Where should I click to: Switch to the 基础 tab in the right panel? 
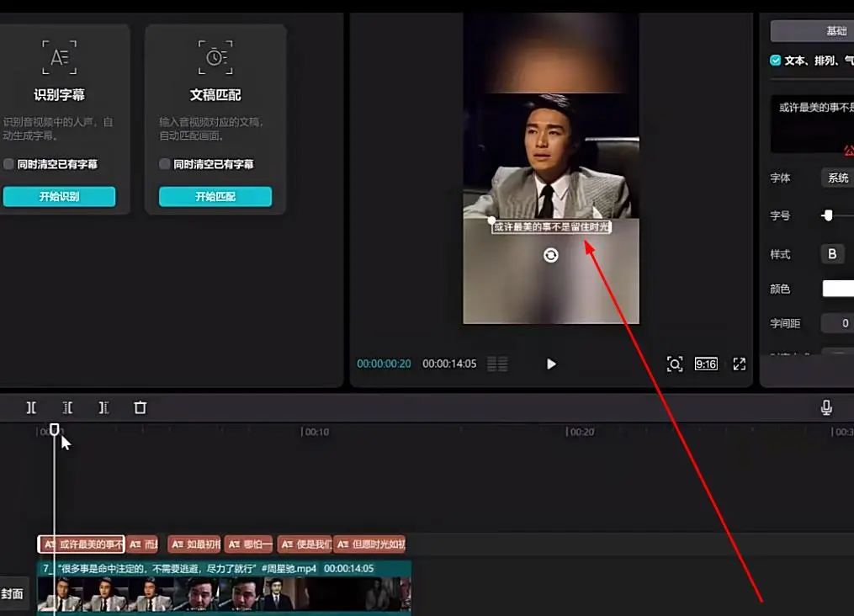tap(836, 30)
